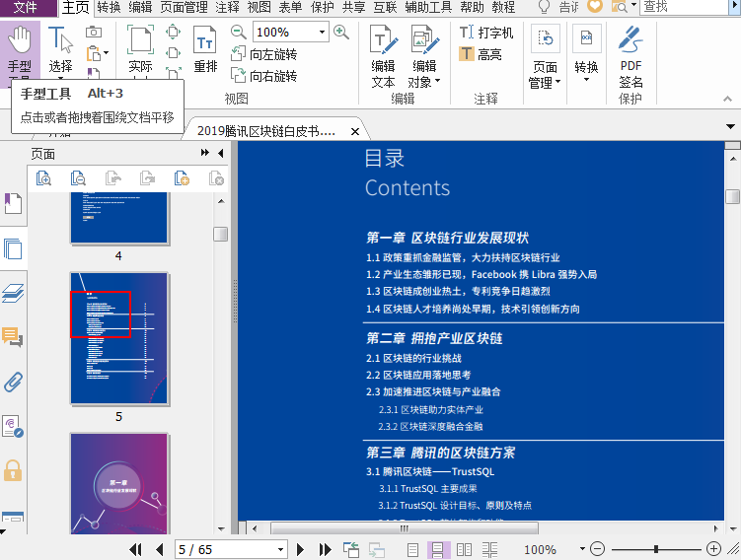Viewport: 741px width, 560px height.
Task: Click the Fit Page icon with arrows
Action: tap(174, 33)
